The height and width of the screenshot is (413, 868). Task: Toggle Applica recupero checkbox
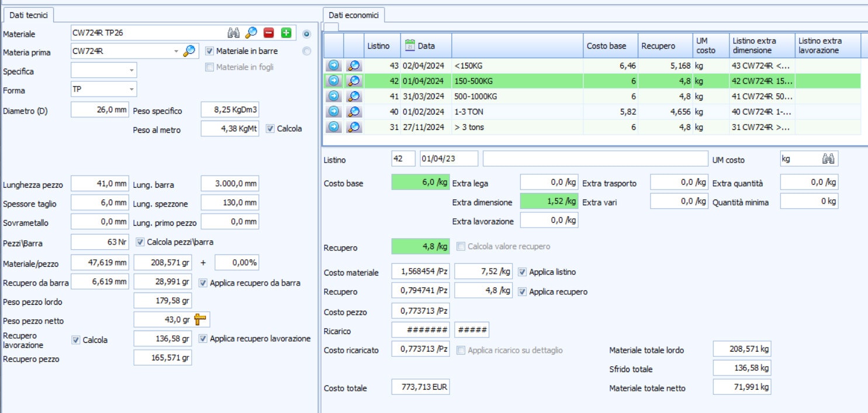[x=522, y=291]
